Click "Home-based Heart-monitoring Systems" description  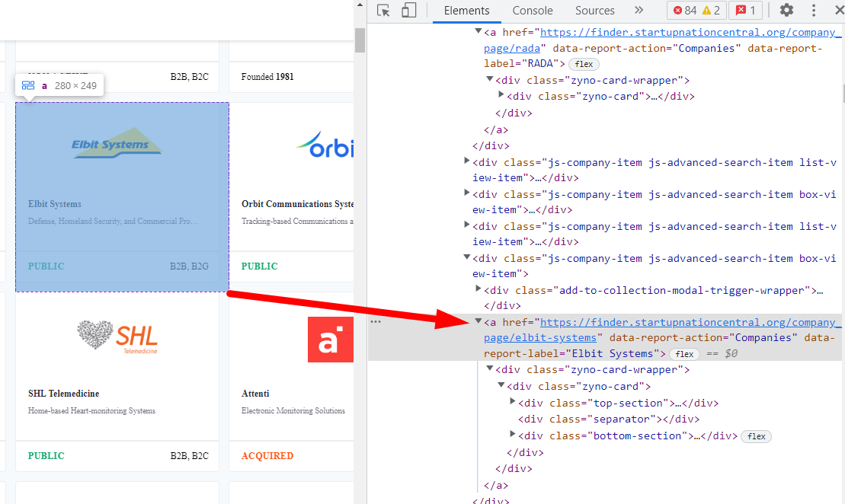point(91,411)
